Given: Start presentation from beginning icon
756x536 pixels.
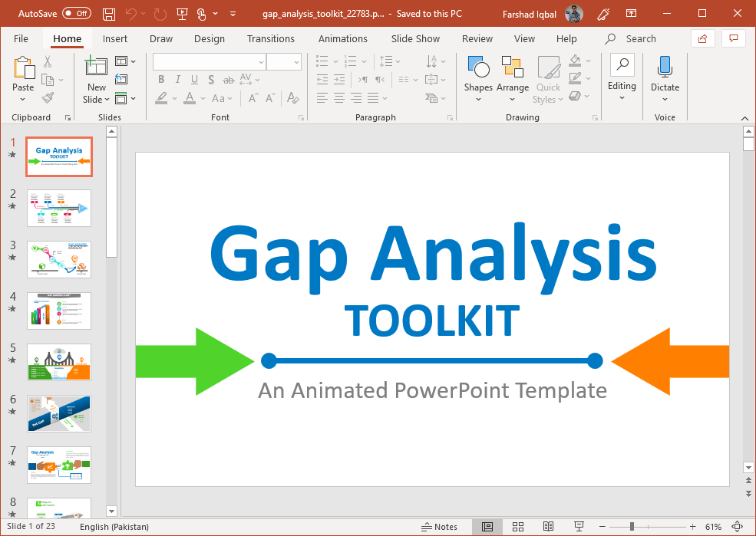Looking at the screenshot, I should tap(182, 14).
